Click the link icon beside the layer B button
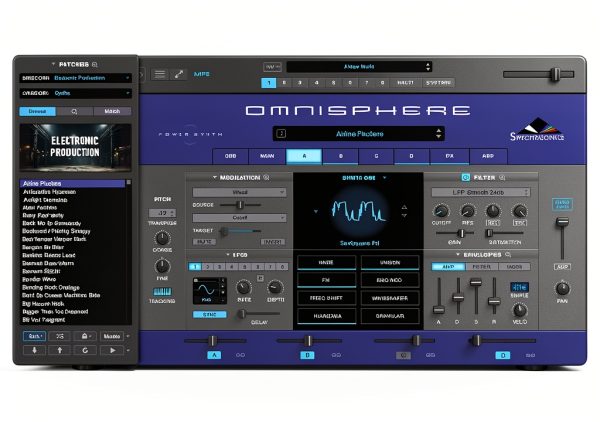 336,355
